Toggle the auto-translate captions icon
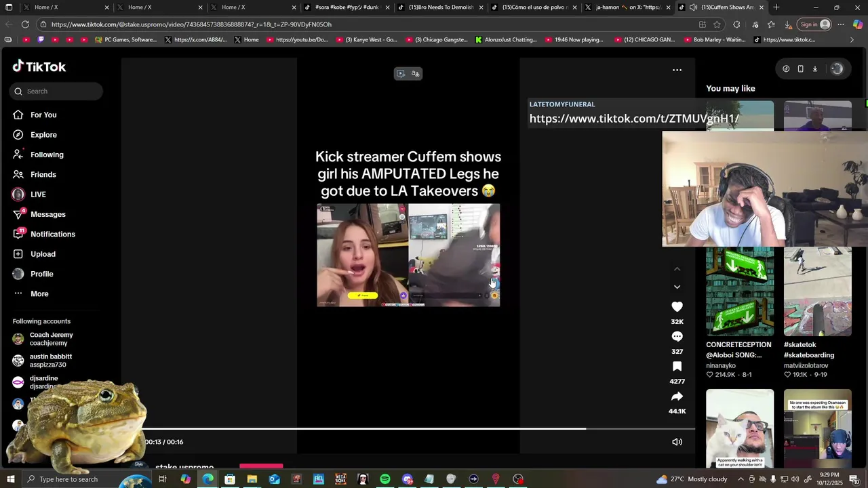868x488 pixels. [x=415, y=73]
